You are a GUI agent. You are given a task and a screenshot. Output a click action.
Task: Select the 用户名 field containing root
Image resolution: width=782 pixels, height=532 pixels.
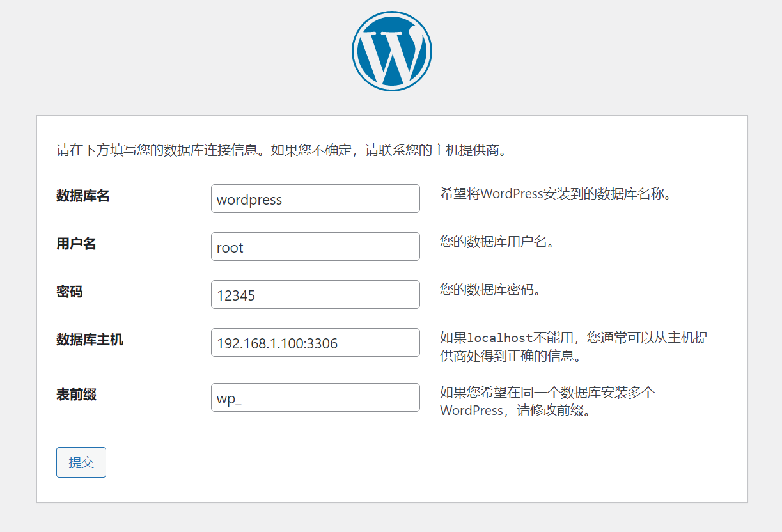315,246
